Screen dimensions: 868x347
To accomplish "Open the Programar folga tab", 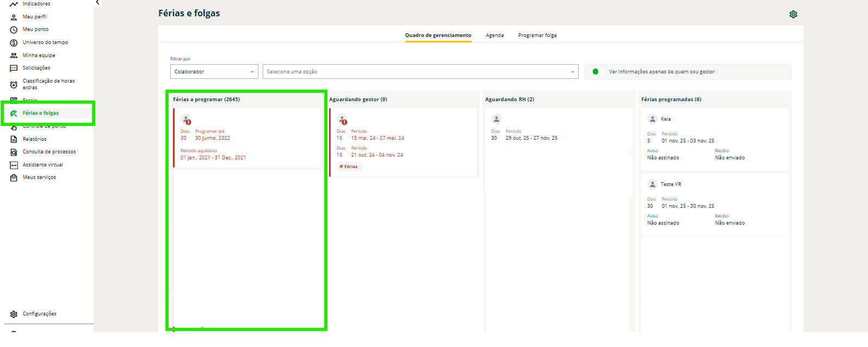I will [x=537, y=35].
